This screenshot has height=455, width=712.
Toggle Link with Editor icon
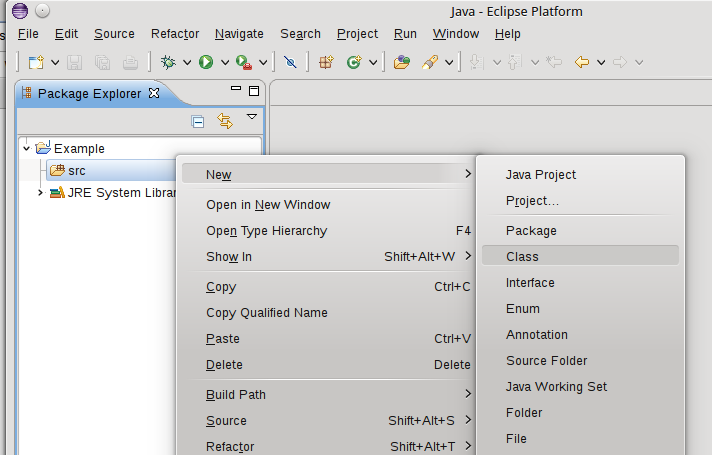(225, 121)
